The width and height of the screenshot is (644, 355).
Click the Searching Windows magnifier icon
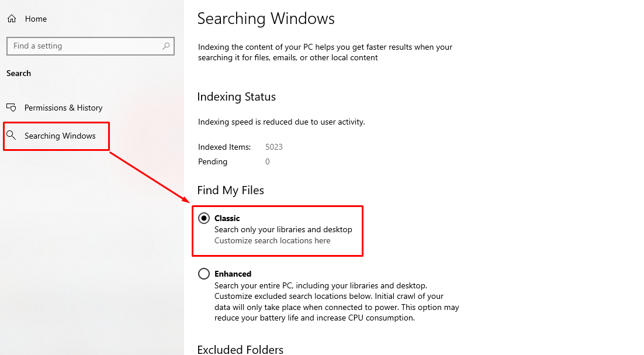[x=11, y=136]
